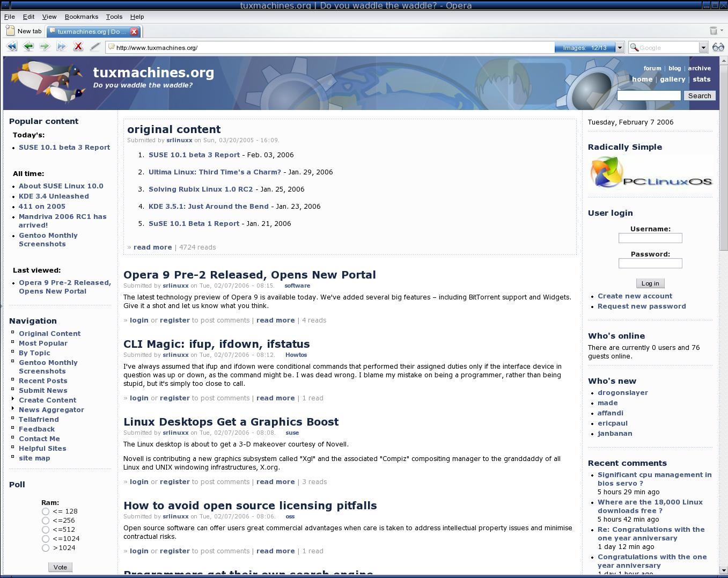Focus the Password input field
This screenshot has width=728, height=578.
pyautogui.click(x=650, y=264)
